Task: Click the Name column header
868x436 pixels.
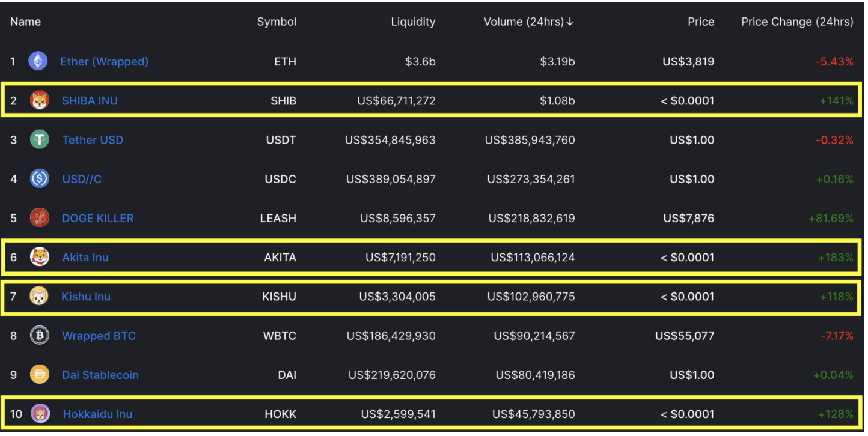Action: tap(25, 22)
